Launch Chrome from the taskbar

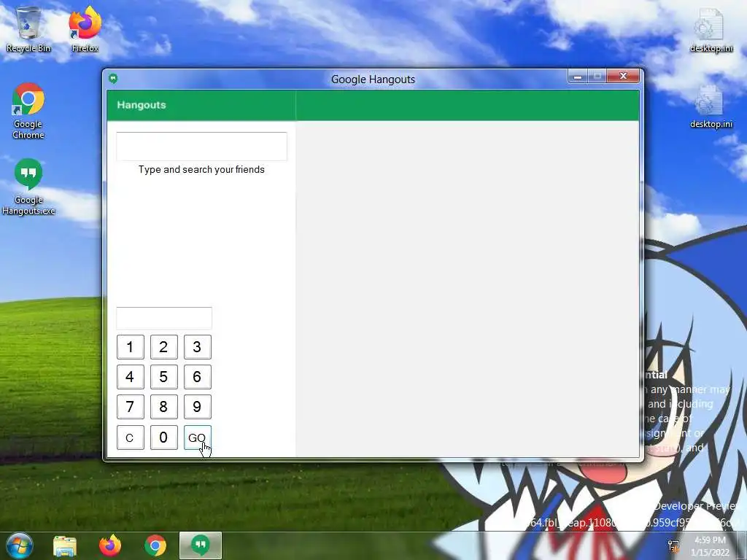(x=155, y=545)
